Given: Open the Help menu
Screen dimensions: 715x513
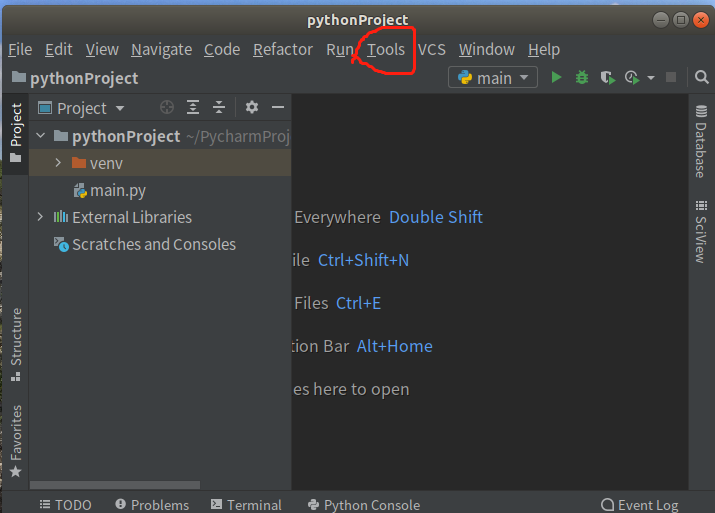Looking at the screenshot, I should point(544,49).
